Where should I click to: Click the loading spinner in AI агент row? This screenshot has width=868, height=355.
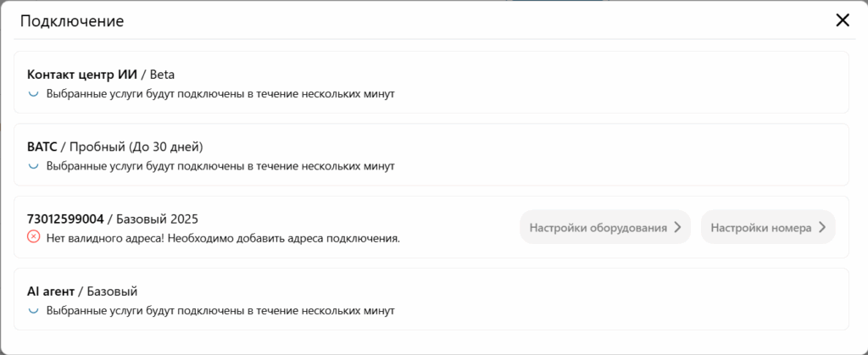34,310
